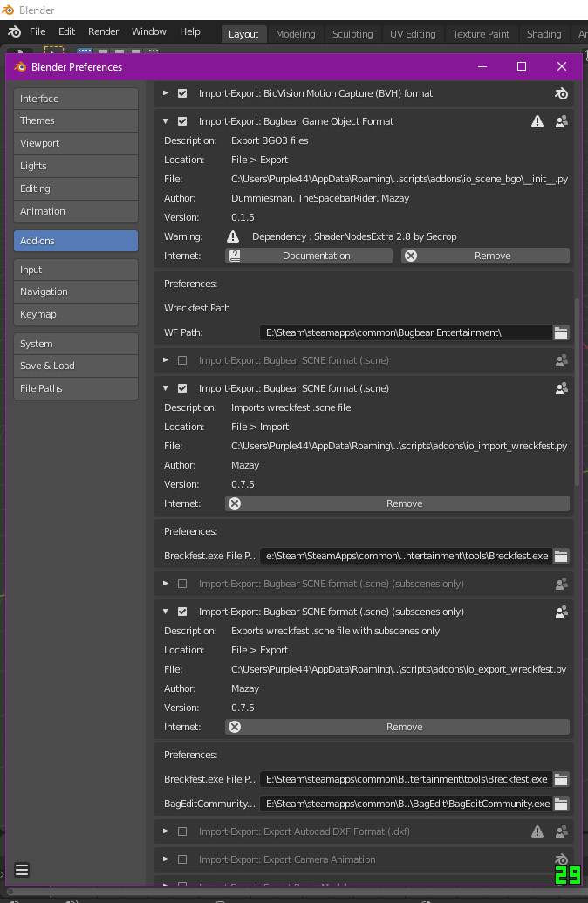Screen dimensions: 588x903
Task: Open the Window menu
Action: tap(148, 31)
